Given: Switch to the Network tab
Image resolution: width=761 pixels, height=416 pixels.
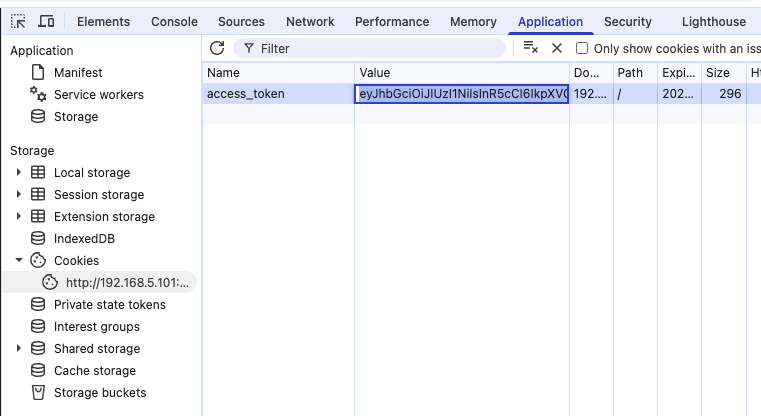Looking at the screenshot, I should click(310, 21).
